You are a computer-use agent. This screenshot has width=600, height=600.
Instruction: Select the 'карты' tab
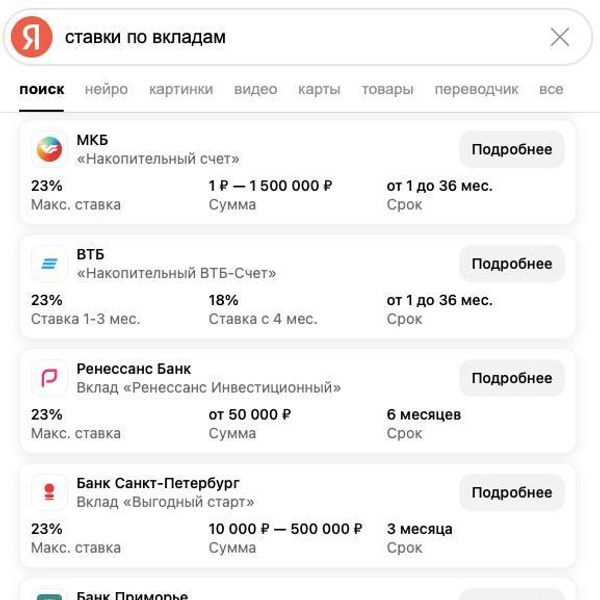point(319,89)
